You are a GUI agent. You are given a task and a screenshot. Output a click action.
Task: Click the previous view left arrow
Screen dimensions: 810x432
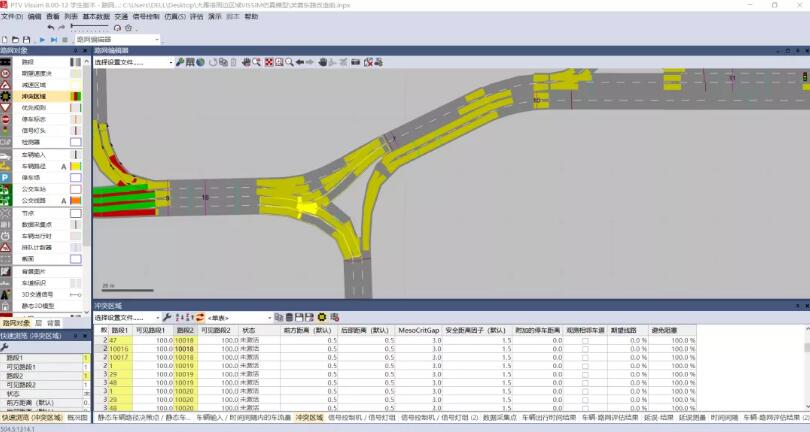300,62
